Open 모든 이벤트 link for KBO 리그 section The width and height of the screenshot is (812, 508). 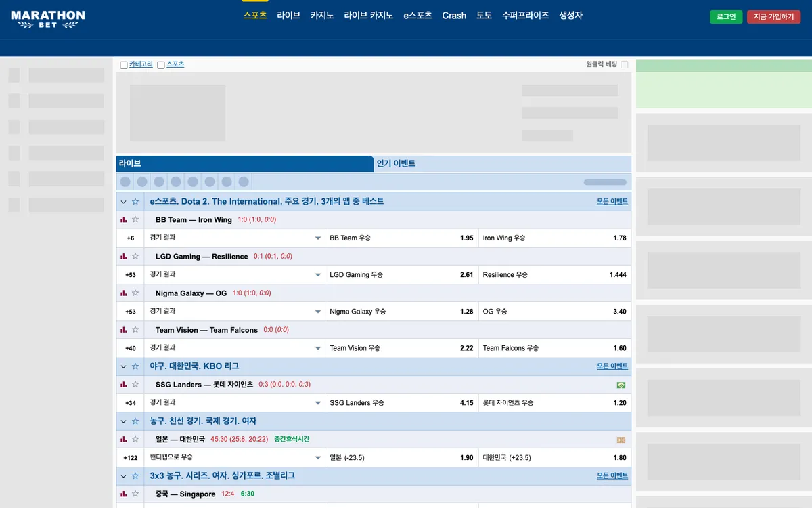click(x=612, y=366)
